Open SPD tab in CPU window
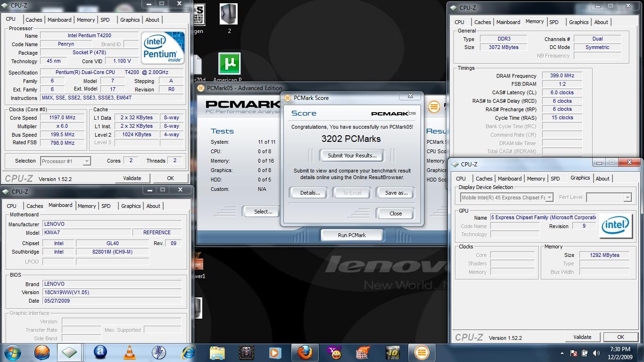 point(105,20)
